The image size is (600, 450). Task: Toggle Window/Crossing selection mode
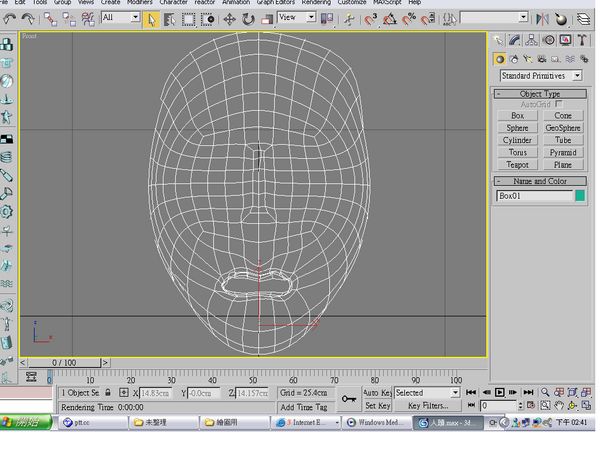(207, 19)
